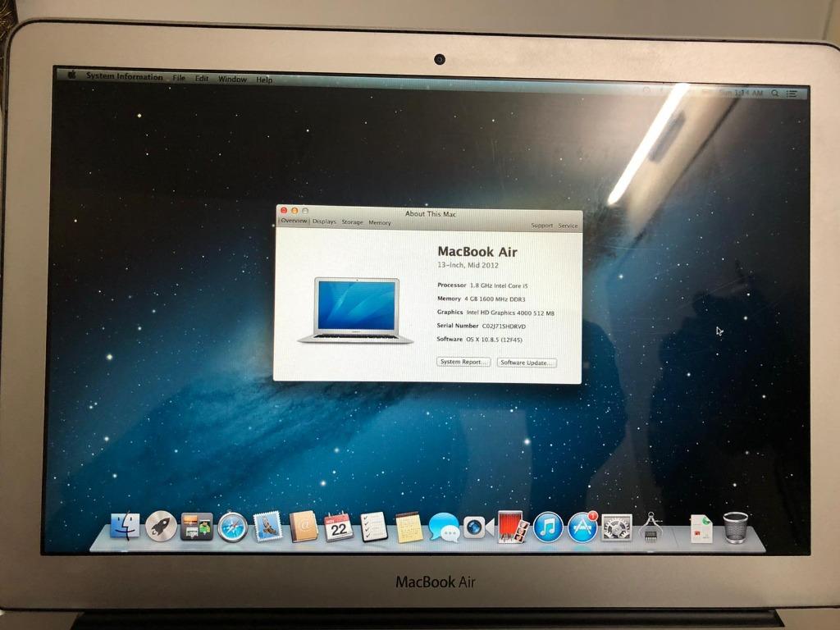Open App Store icon with badge
The image size is (840, 630).
pos(582,527)
